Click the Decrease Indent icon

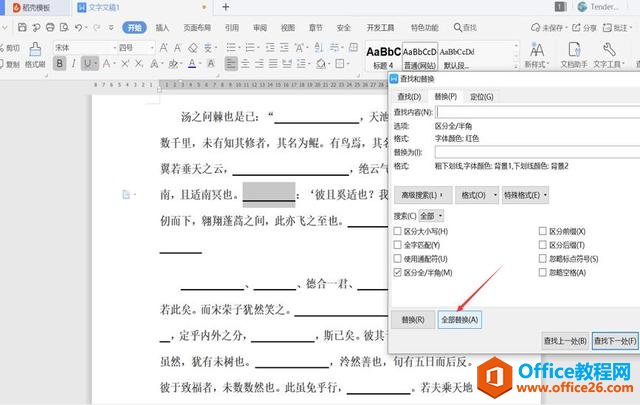(270, 48)
